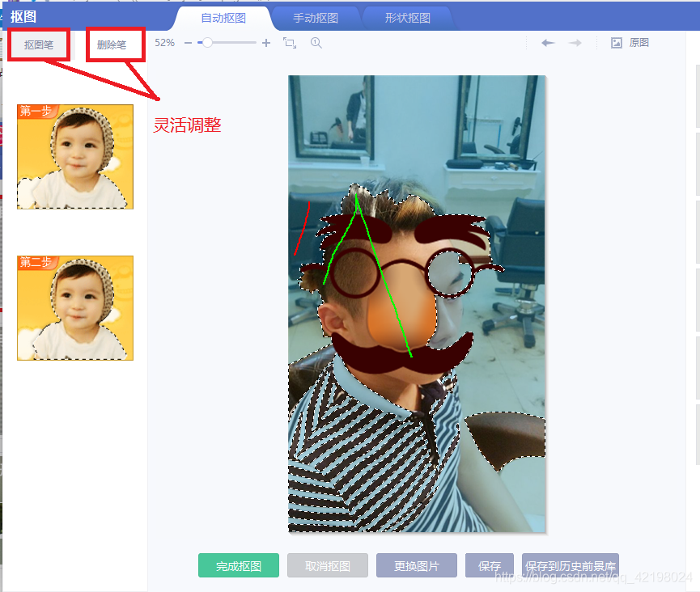Viewport: 700px width, 592px height.
Task: Switch to the 自动抠图 tab
Action: [x=223, y=18]
